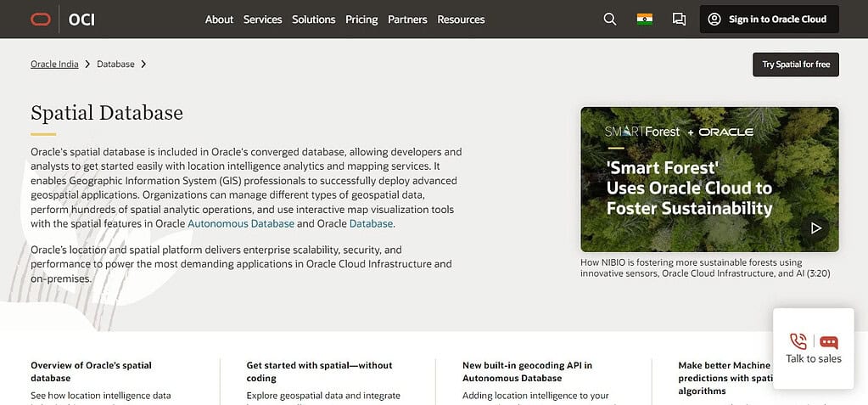Click the phone call icon in Talk to sales
The width and height of the screenshot is (868, 405).
(x=798, y=340)
